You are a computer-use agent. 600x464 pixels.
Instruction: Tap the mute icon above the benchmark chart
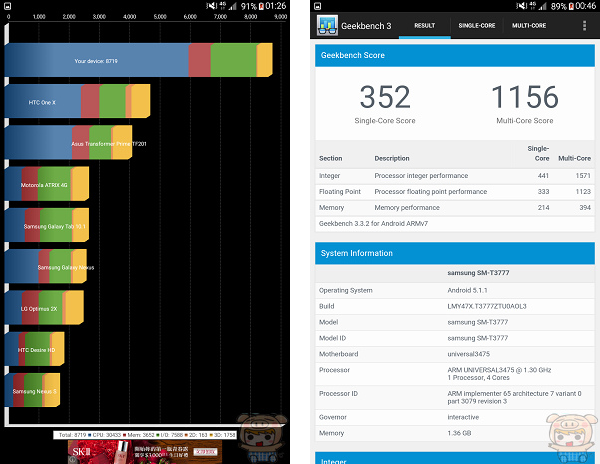(x=211, y=6)
